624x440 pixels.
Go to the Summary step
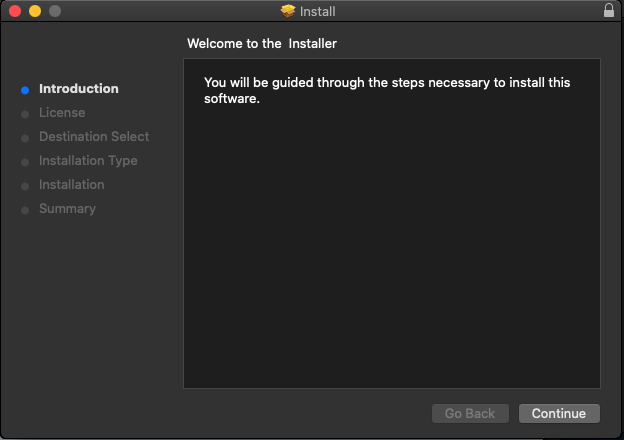click(67, 208)
